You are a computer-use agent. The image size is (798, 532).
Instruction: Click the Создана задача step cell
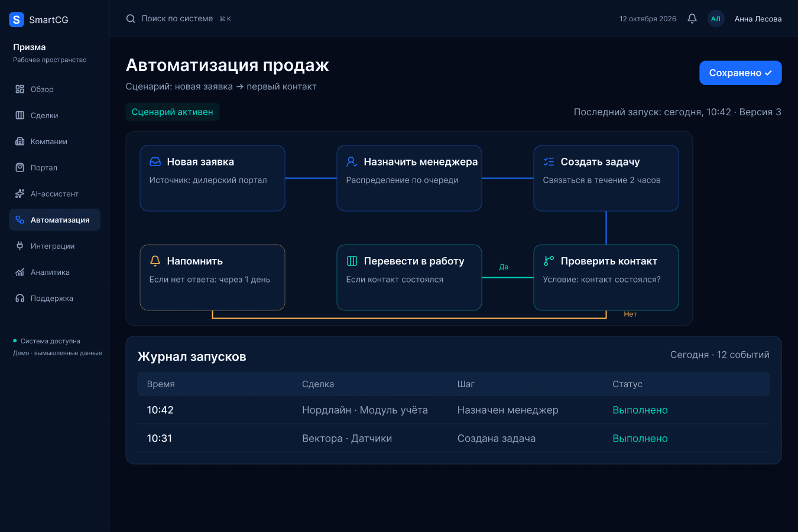(497, 439)
